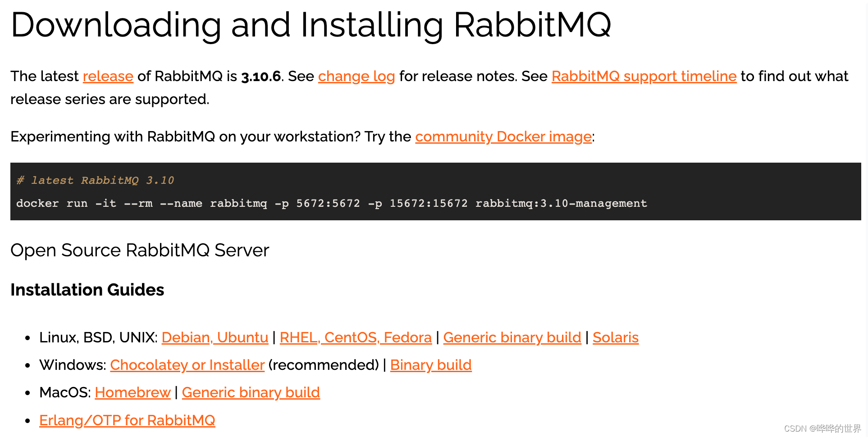Viewport: 868px width, 437px height.
Task: Click the "Open Source RabbitMQ Server" heading
Action: [140, 250]
